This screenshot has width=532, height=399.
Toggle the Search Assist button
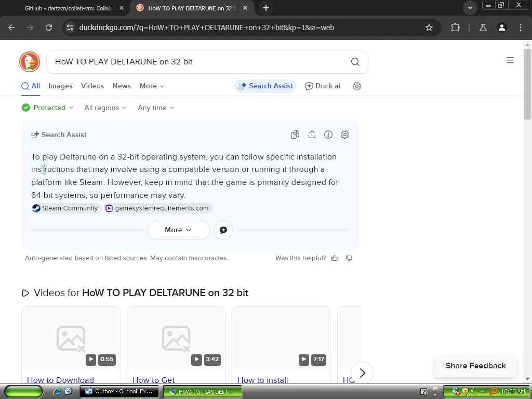[265, 86]
